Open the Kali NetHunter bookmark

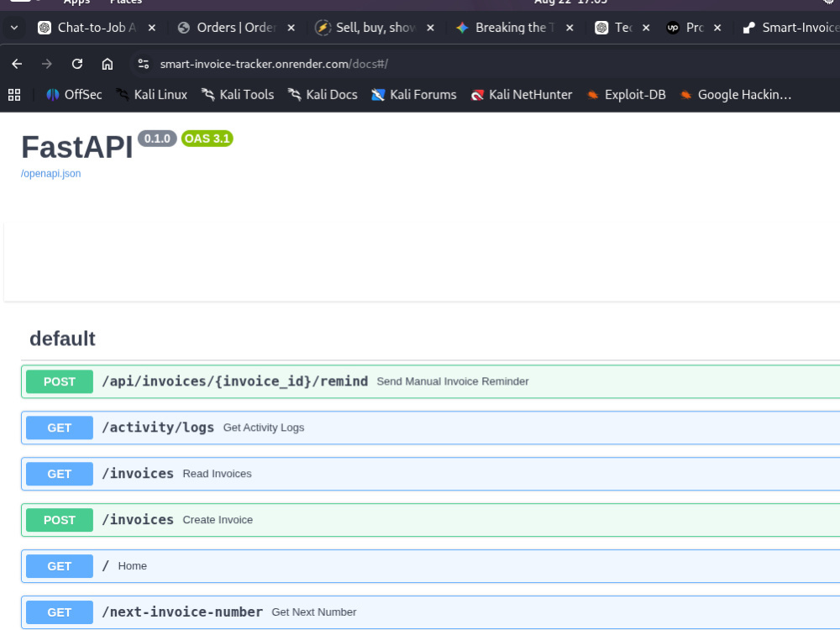pyautogui.click(x=522, y=95)
